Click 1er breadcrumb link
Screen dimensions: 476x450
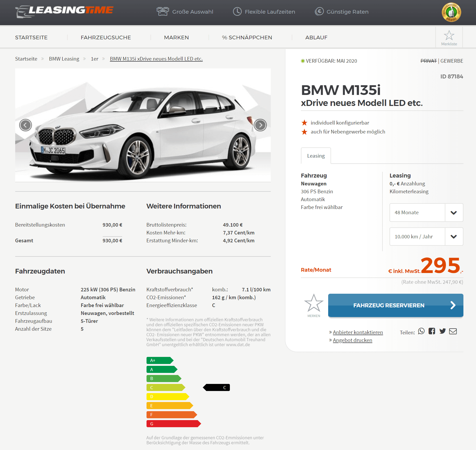tap(95, 59)
